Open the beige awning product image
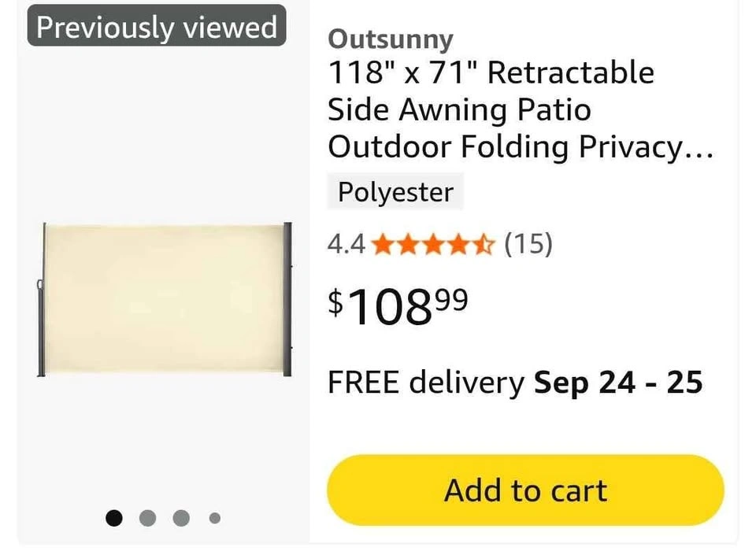This screenshot has height=551, width=756. tap(165, 298)
